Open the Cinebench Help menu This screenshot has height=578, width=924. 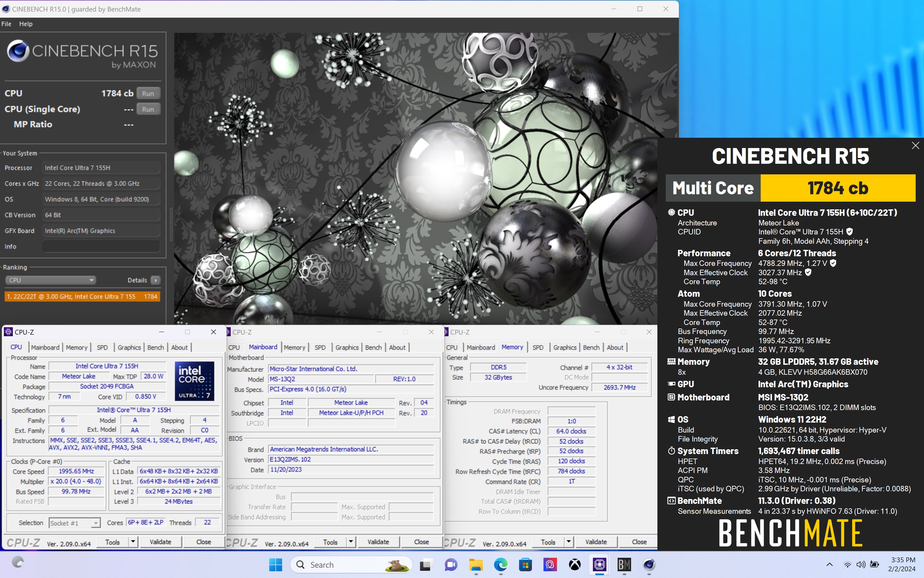(26, 24)
